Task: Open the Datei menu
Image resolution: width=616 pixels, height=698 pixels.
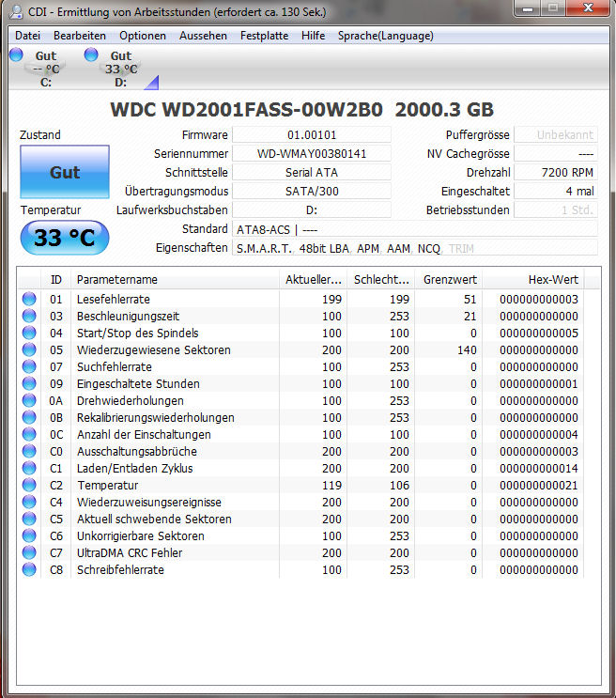Action: coord(27,36)
